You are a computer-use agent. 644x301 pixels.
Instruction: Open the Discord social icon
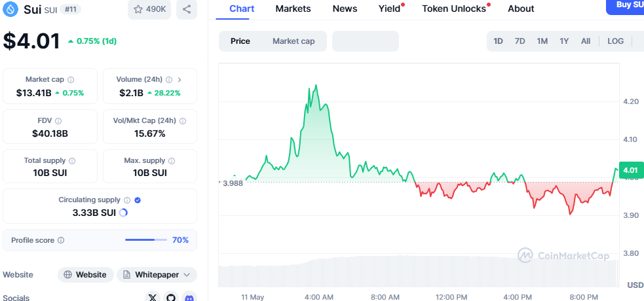pyautogui.click(x=189, y=298)
